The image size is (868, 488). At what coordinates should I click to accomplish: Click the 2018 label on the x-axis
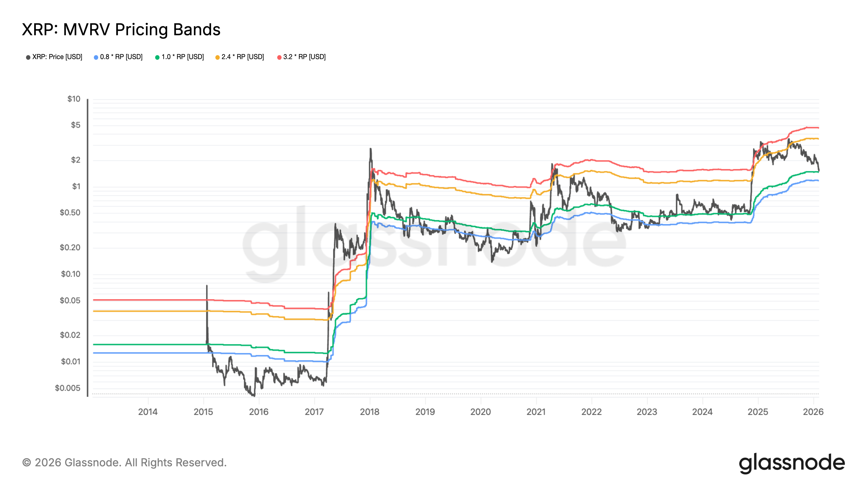pos(370,412)
